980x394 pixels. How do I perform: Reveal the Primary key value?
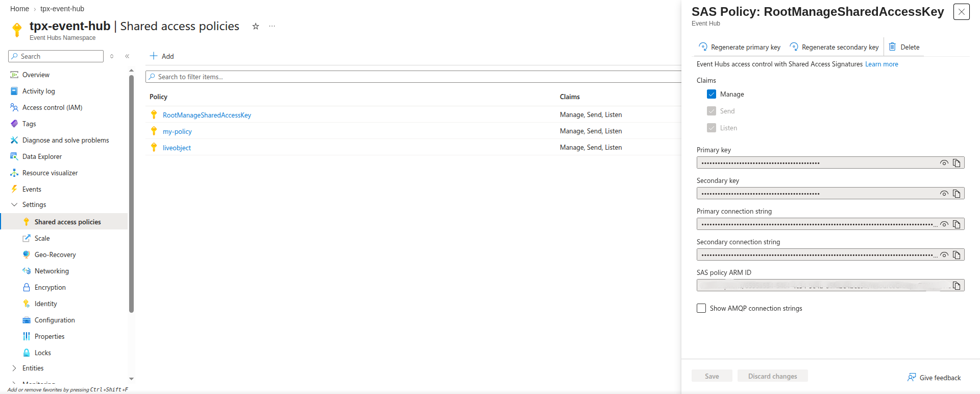pos(944,163)
